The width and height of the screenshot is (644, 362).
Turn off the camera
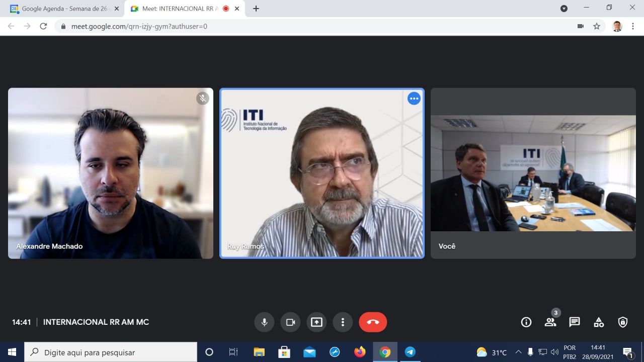tap(290, 322)
